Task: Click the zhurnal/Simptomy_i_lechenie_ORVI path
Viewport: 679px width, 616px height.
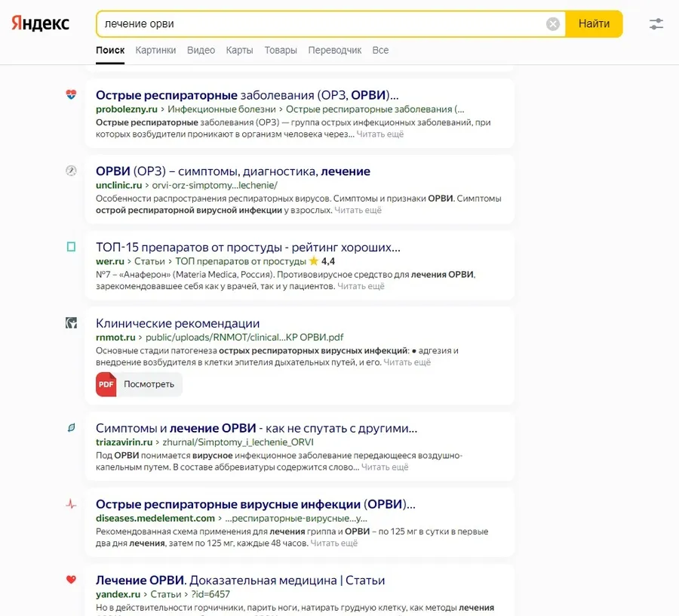Action: coord(238,442)
